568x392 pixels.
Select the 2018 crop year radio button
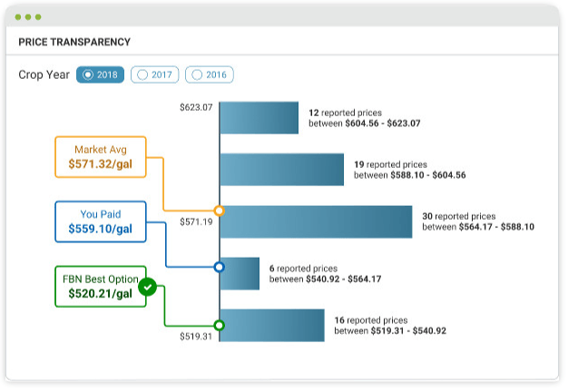click(x=101, y=75)
